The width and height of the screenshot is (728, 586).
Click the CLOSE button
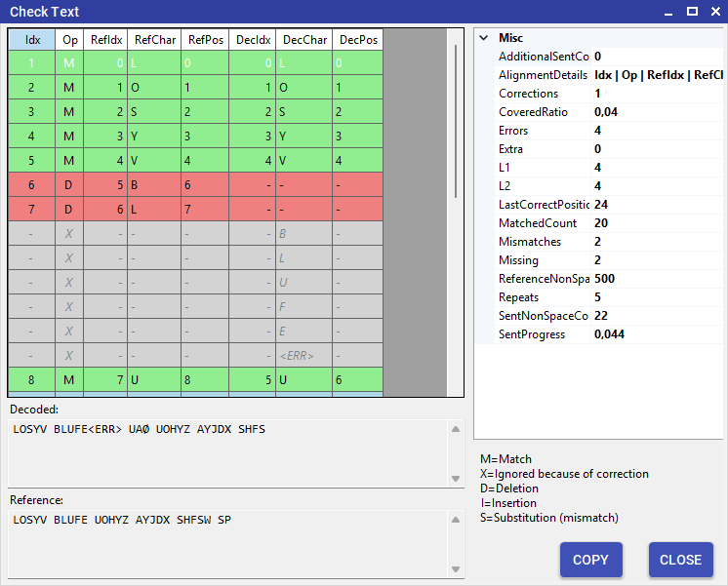[x=680, y=560]
